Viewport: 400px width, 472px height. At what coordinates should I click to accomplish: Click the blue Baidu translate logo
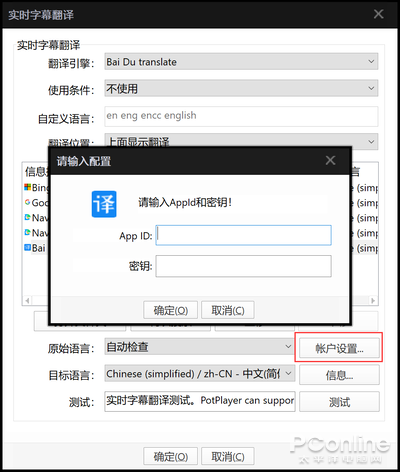tap(104, 204)
